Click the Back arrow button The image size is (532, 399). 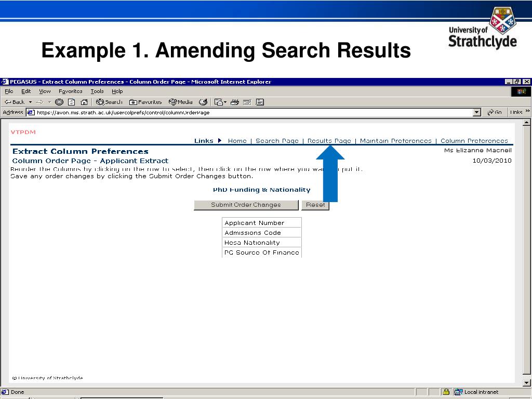coord(14,102)
